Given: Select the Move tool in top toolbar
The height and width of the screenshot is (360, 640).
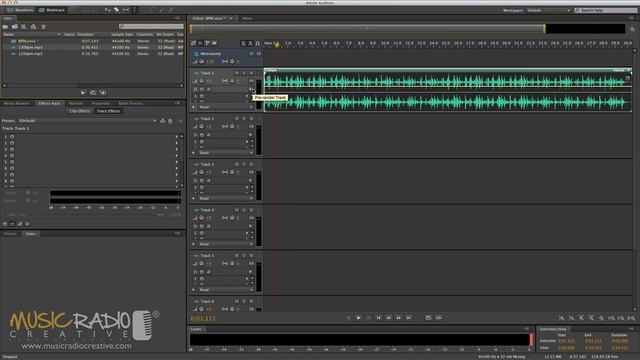Looking at the screenshot, I should coord(108,10).
